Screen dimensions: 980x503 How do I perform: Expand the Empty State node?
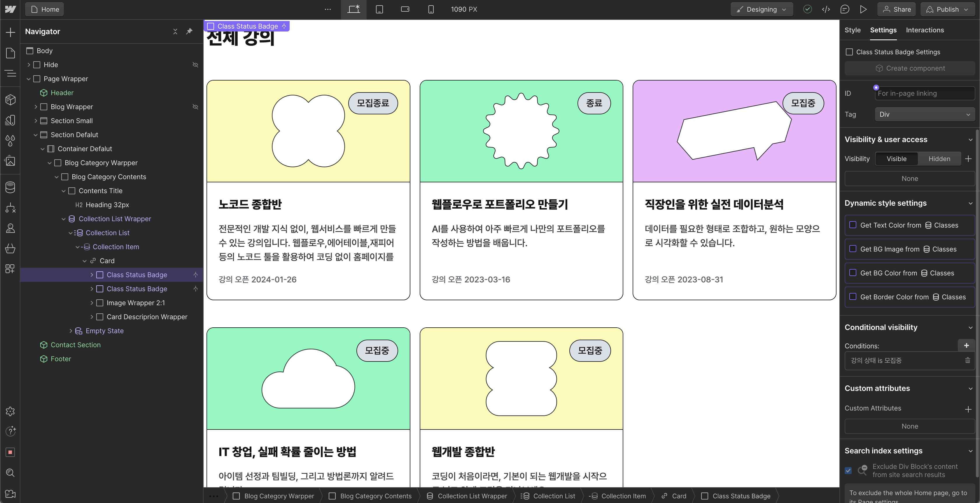[x=71, y=331]
